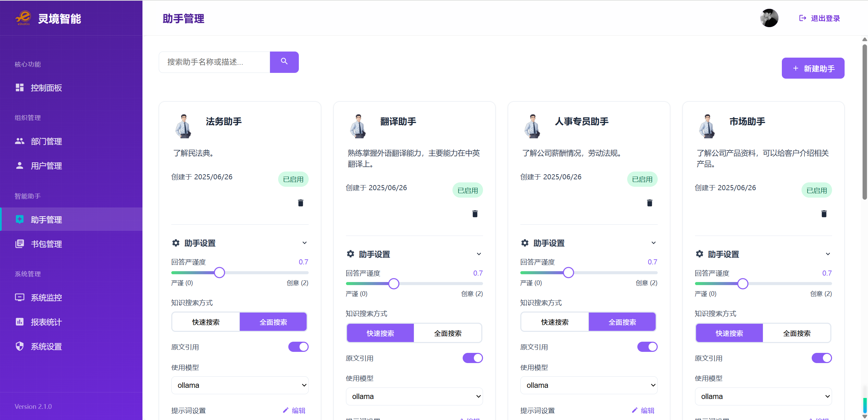
Task: Click the 灵境智能 logo icon
Action: 23,18
